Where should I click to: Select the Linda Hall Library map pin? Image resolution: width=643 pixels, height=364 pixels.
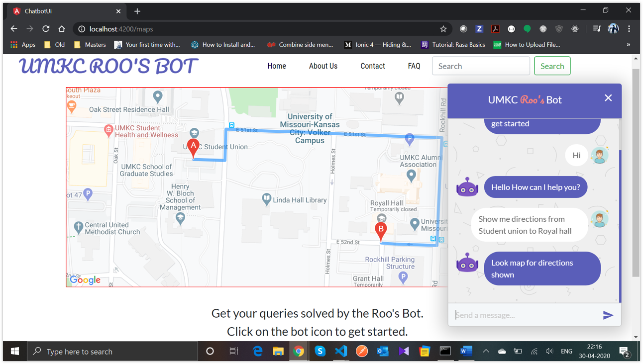click(267, 199)
